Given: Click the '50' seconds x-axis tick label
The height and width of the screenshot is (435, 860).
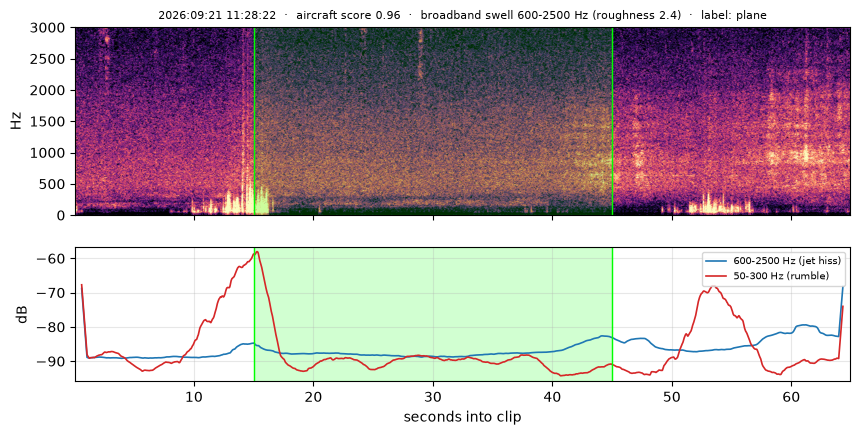Looking at the screenshot, I should (x=672, y=396).
